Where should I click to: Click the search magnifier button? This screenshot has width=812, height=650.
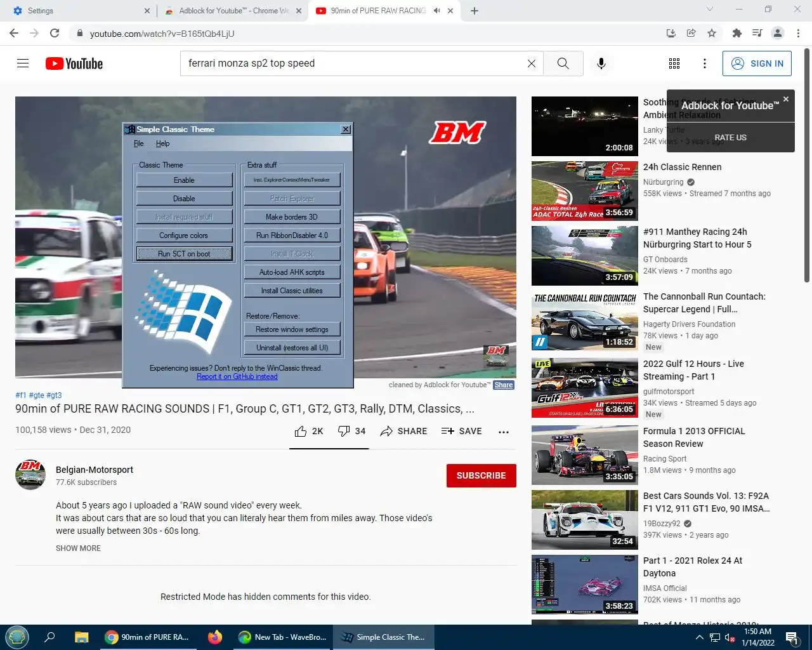click(563, 63)
